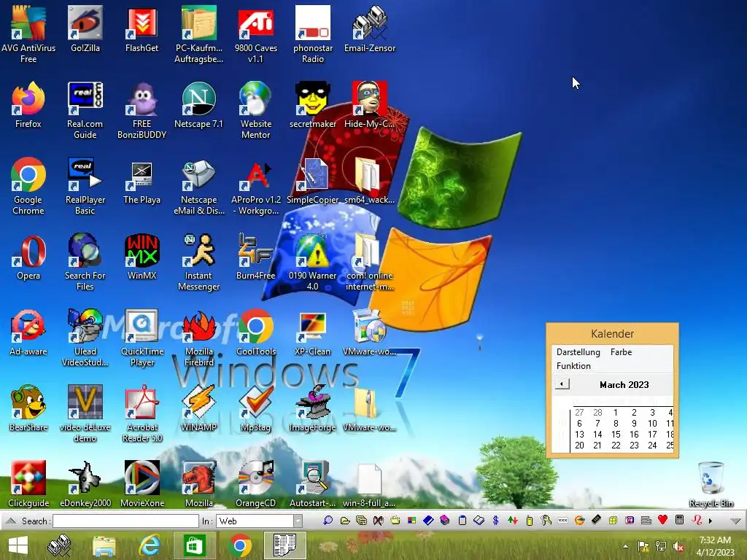Viewport: 747px width, 560px height.
Task: Click the magnifier search icon in toolbar
Action: (328, 521)
